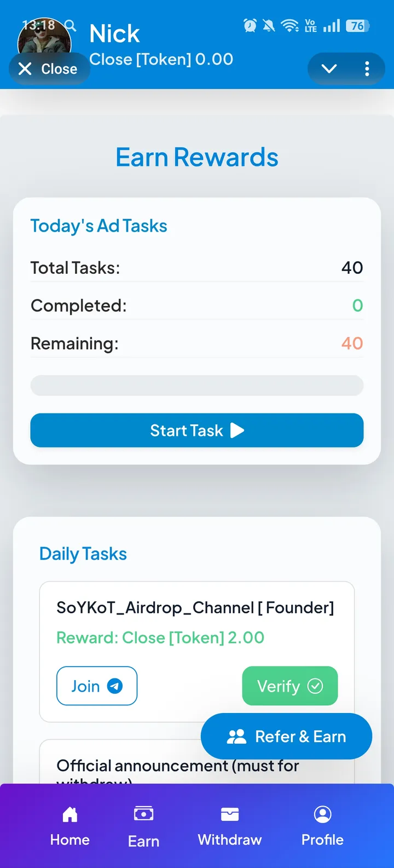
Task: Open the Profile person icon
Action: pyautogui.click(x=322, y=815)
